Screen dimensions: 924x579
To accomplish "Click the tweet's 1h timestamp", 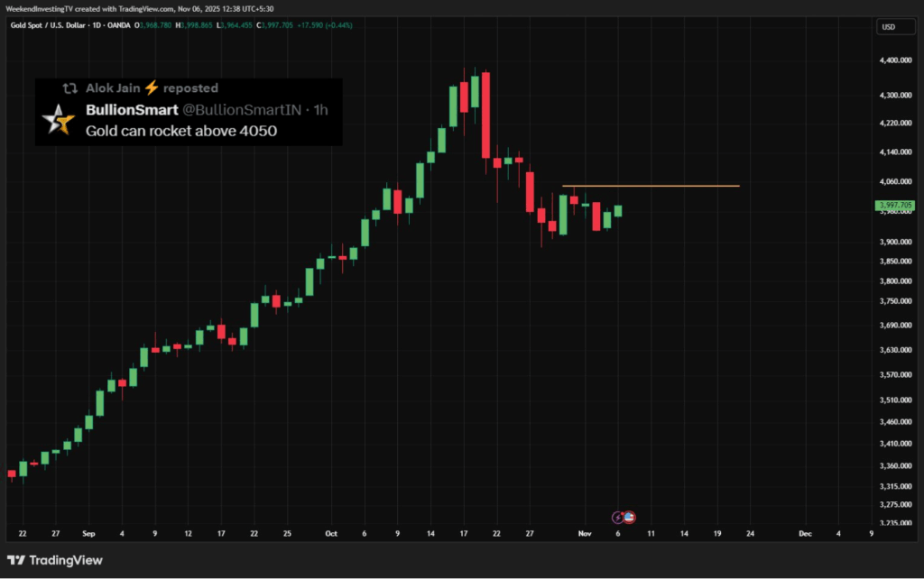I will 319,110.
